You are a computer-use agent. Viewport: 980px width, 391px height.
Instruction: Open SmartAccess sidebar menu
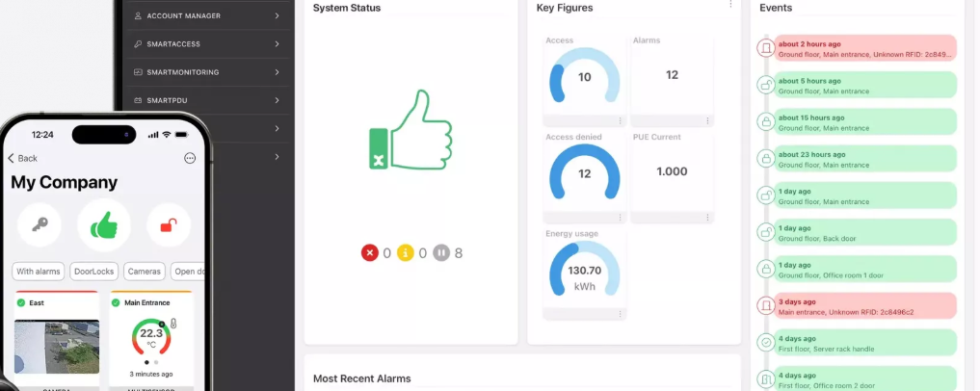207,44
